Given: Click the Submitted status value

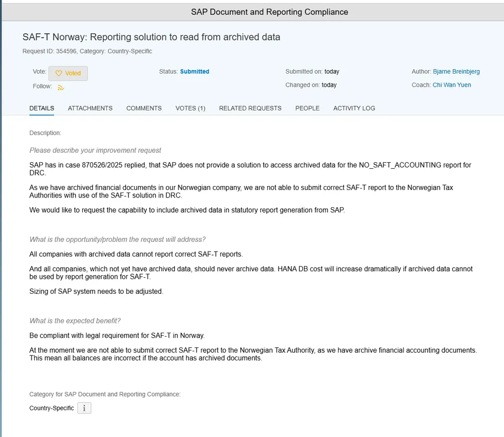Looking at the screenshot, I should [195, 72].
